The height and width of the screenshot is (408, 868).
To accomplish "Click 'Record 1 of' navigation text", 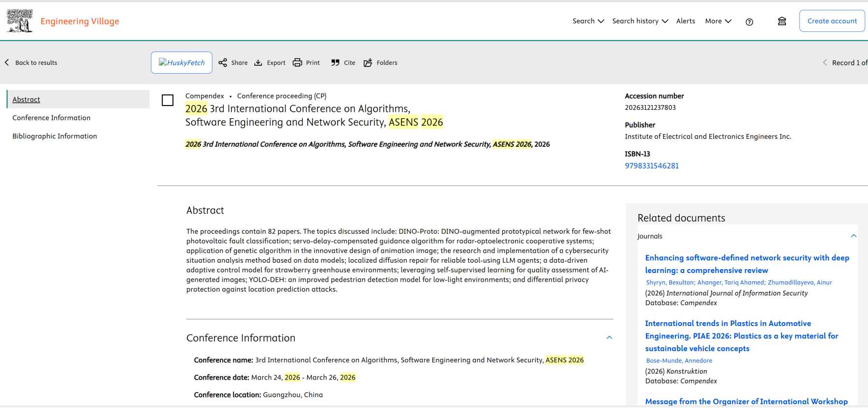I will click(850, 62).
